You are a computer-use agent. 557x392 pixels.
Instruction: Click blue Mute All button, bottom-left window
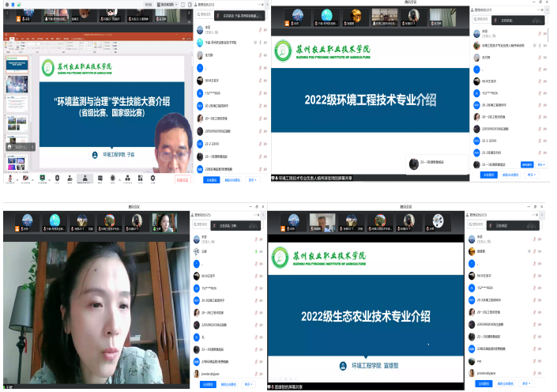coord(208,384)
